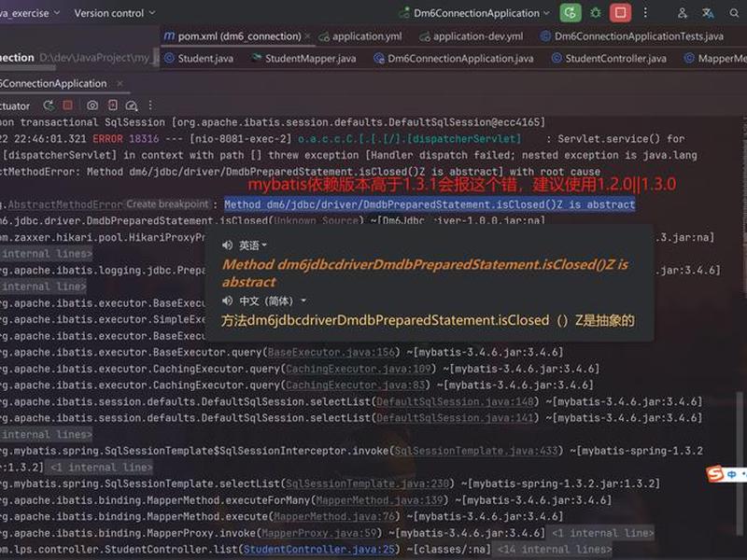Open the SqlSessionTemplate.java:433 stack trace link
Viewport: 747px width, 560px height.
tap(476, 451)
